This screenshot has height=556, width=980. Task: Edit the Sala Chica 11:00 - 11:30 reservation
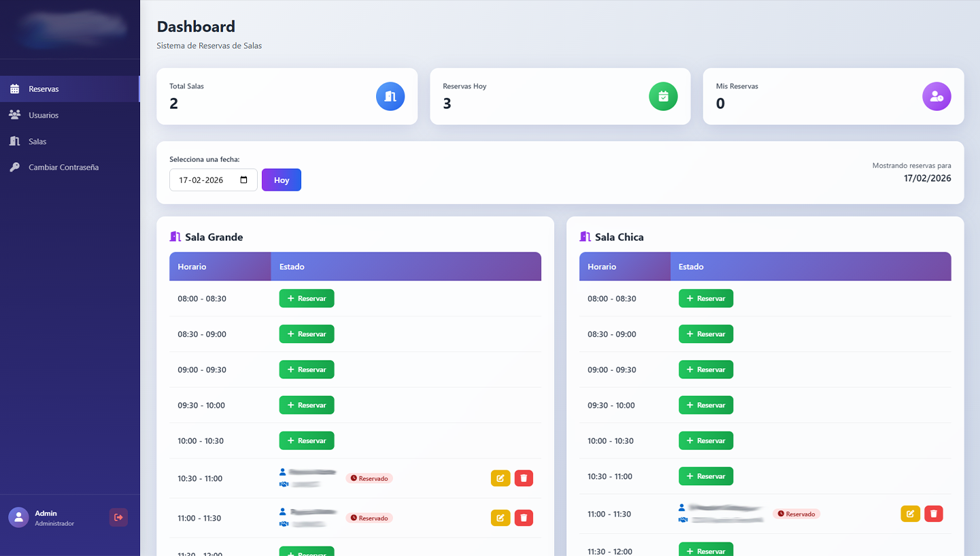pos(910,514)
